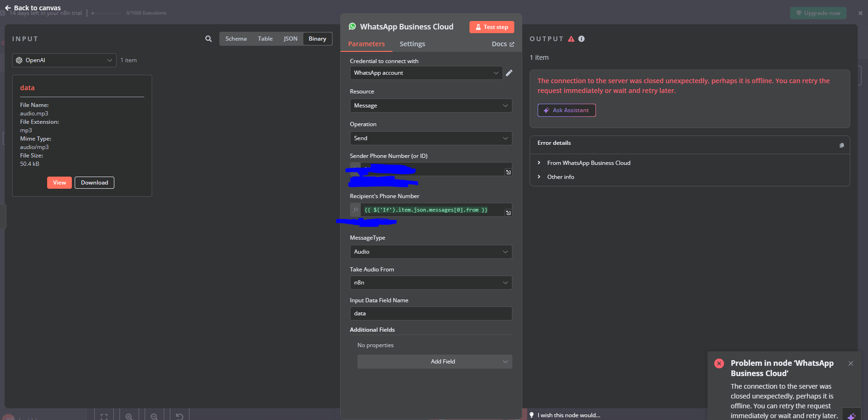Click the fx expression icon for recipient
Screen dimensions: 868x420
[356, 210]
